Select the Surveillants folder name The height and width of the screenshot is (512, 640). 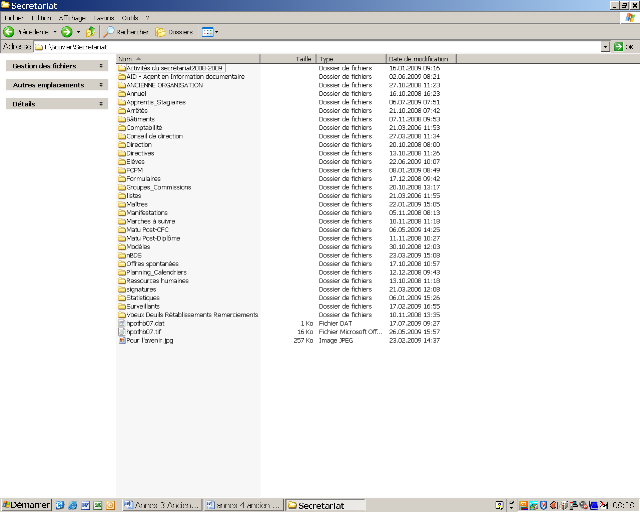tap(143, 306)
